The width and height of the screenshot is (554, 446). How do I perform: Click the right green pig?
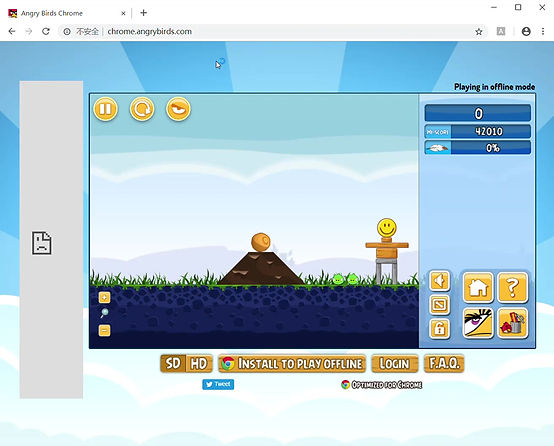tap(353, 279)
